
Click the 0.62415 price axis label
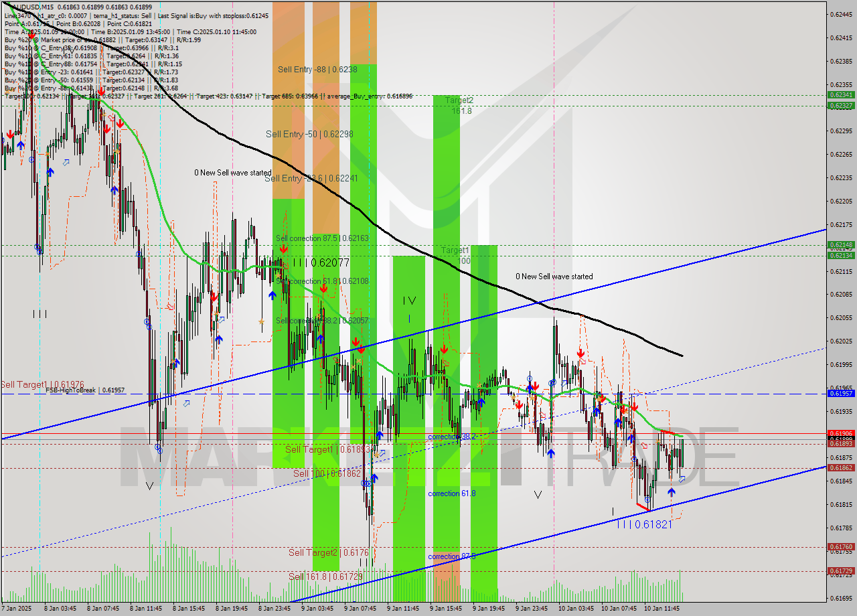tap(841, 37)
